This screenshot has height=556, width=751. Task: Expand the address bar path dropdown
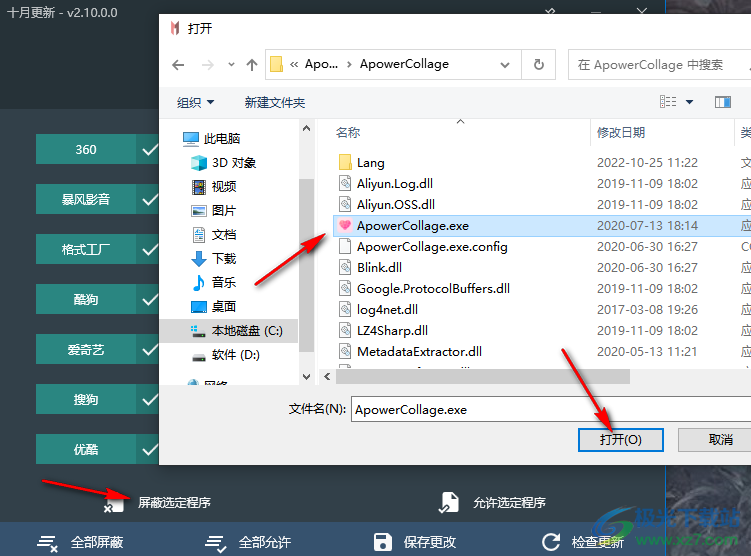point(505,65)
